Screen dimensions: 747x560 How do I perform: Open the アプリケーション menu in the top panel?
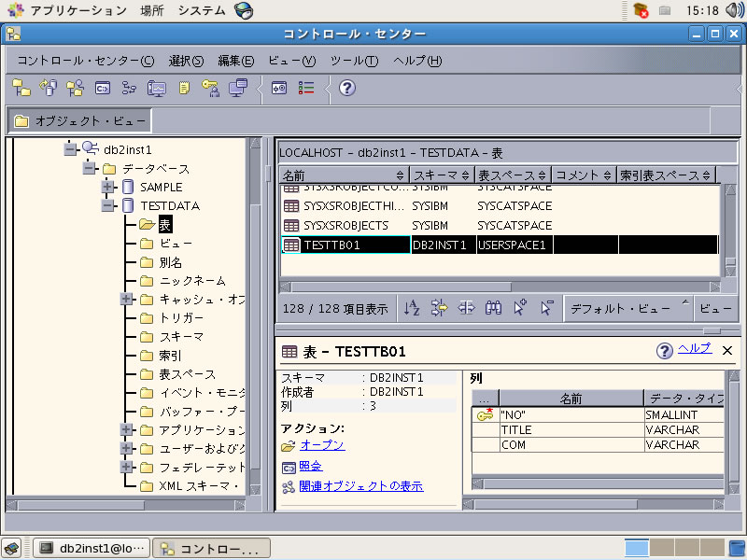click(x=78, y=10)
